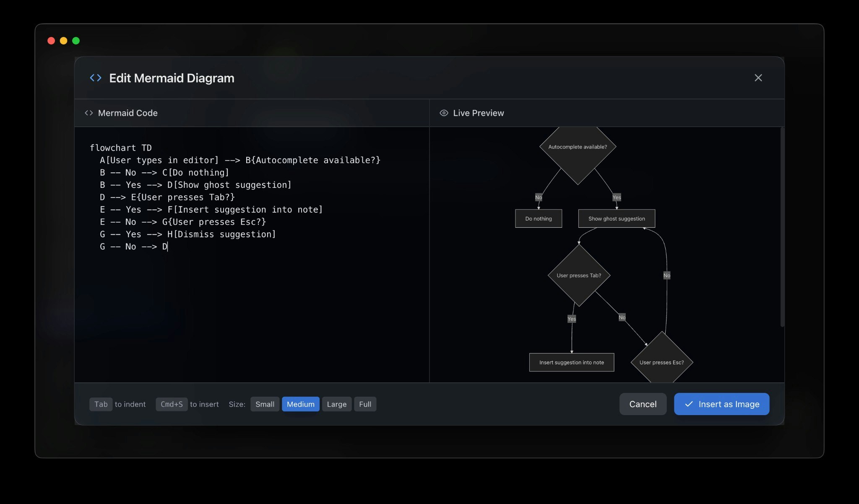Click the eye icon beside Live Preview

click(x=444, y=113)
